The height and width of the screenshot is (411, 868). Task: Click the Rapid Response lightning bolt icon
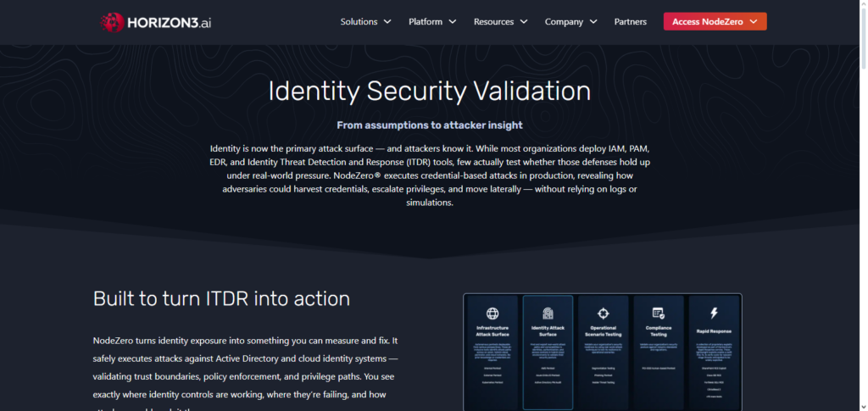click(x=713, y=314)
